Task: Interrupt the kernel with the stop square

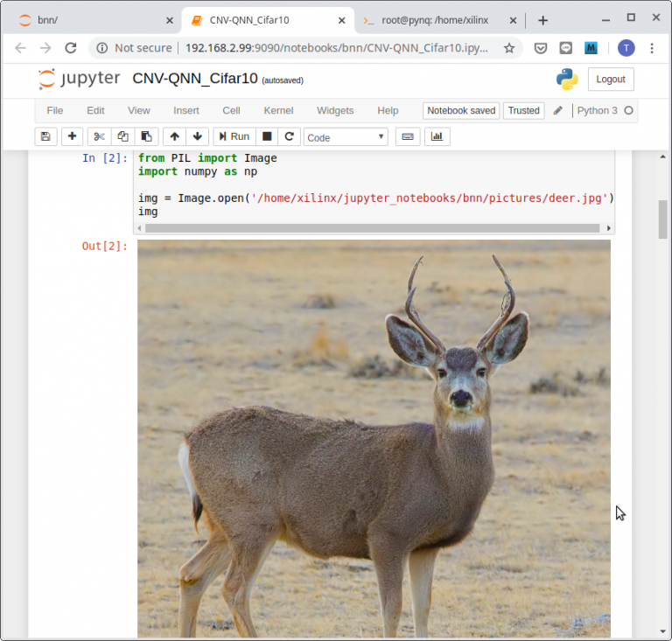Action: coord(268,136)
